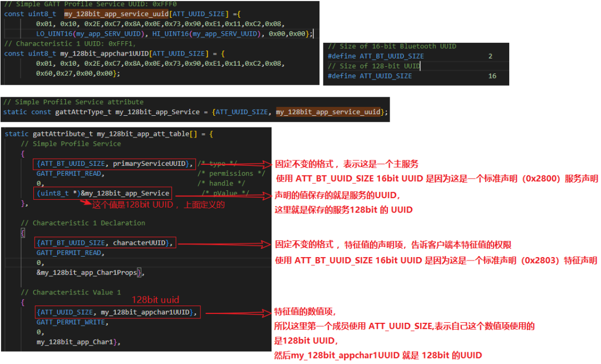Click the annotation mentioning 0x2800 service declaration
This screenshot has height=364, width=601.
point(437,179)
